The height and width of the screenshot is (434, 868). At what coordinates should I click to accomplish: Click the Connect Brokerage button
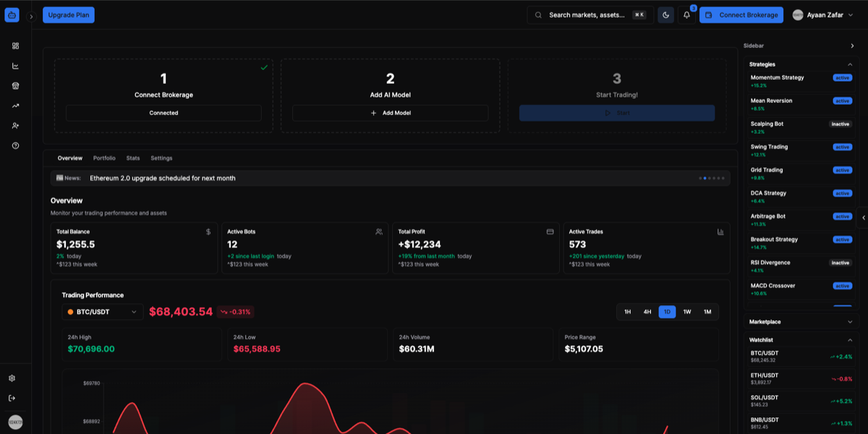(x=741, y=14)
